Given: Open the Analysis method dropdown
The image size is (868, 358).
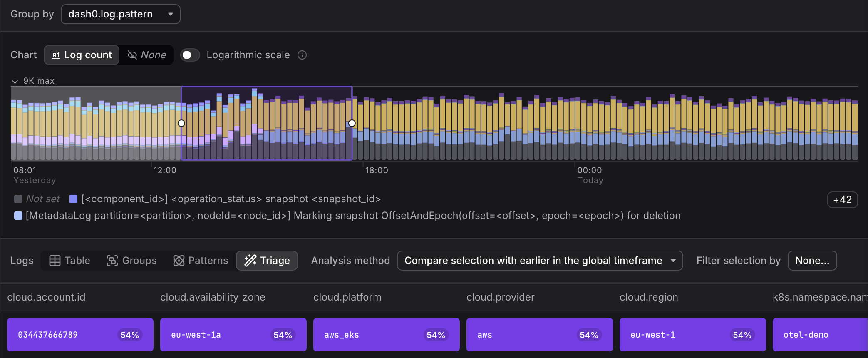Looking at the screenshot, I should click(540, 261).
